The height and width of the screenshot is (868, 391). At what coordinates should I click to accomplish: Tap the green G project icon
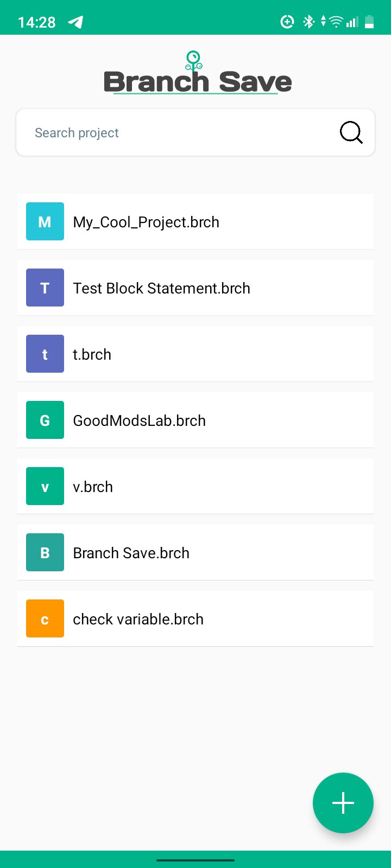[45, 420]
